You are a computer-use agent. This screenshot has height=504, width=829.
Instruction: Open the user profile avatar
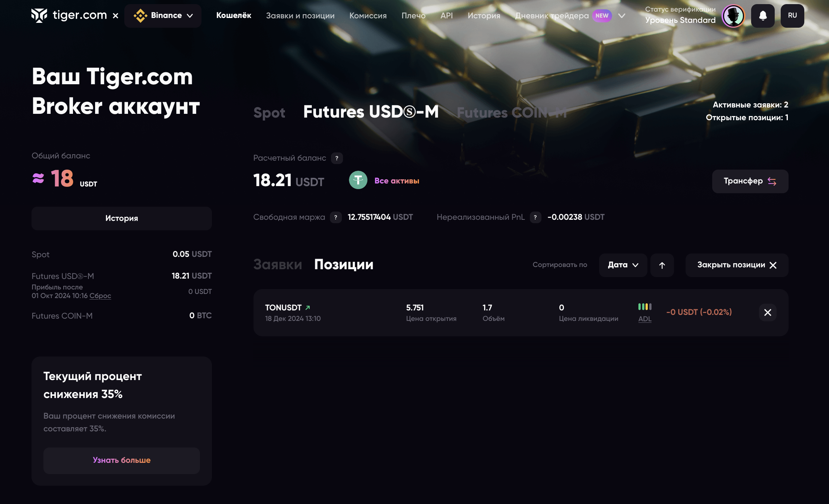[733, 16]
